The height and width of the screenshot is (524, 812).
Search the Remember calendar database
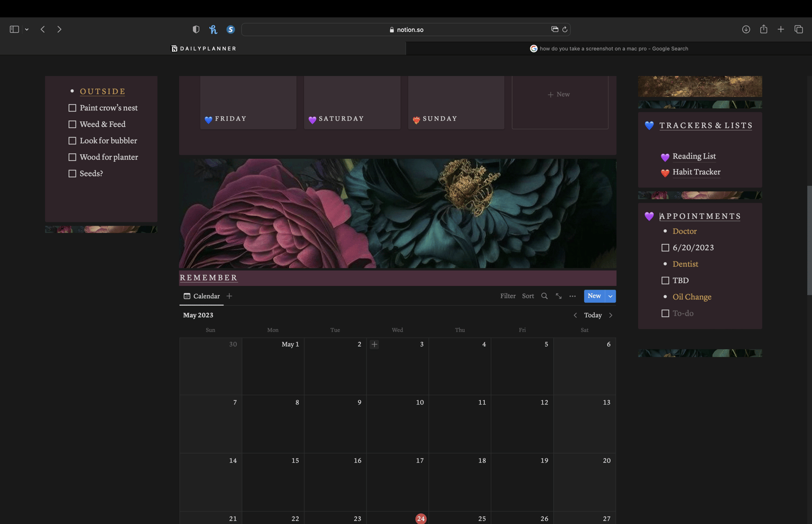click(x=545, y=296)
